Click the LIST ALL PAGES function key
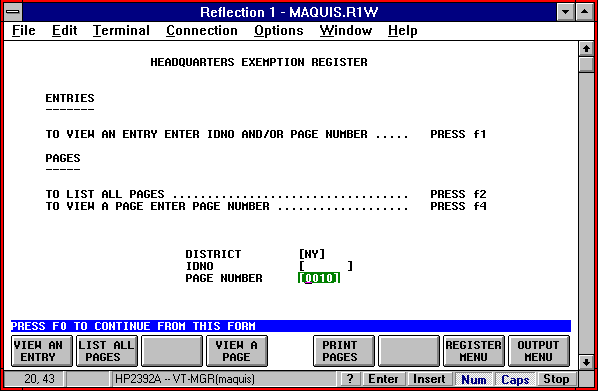The height and width of the screenshot is (391, 598). [x=107, y=351]
